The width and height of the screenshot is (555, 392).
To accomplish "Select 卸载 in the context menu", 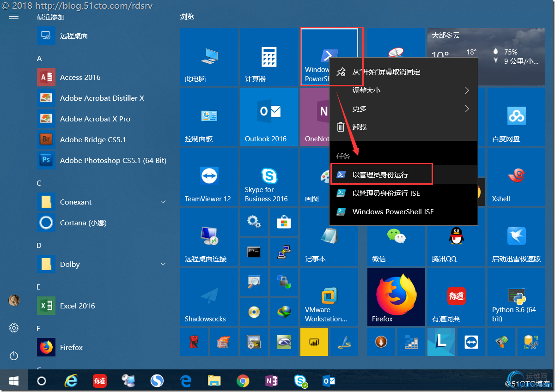I will [x=403, y=127].
